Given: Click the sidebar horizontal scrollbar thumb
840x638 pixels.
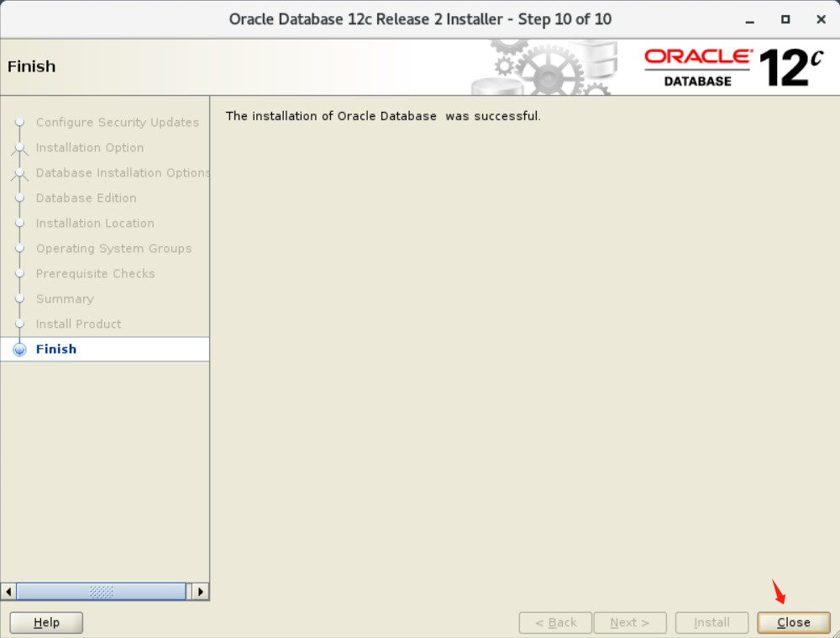Looking at the screenshot, I should [x=101, y=592].
